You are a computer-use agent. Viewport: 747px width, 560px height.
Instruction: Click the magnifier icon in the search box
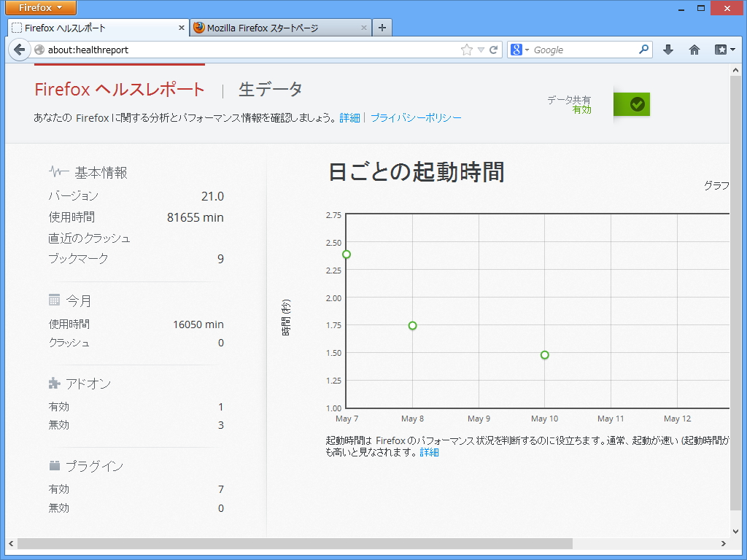642,50
